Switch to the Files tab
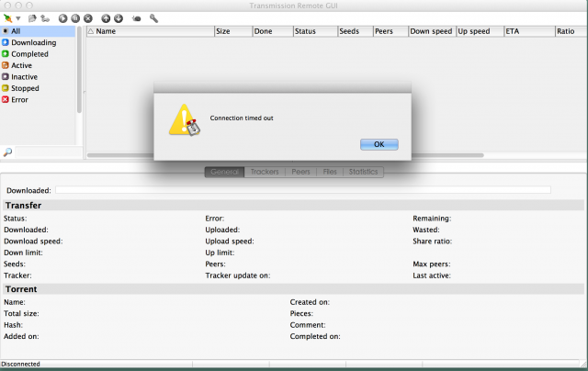The height and width of the screenshot is (371, 588). [330, 172]
